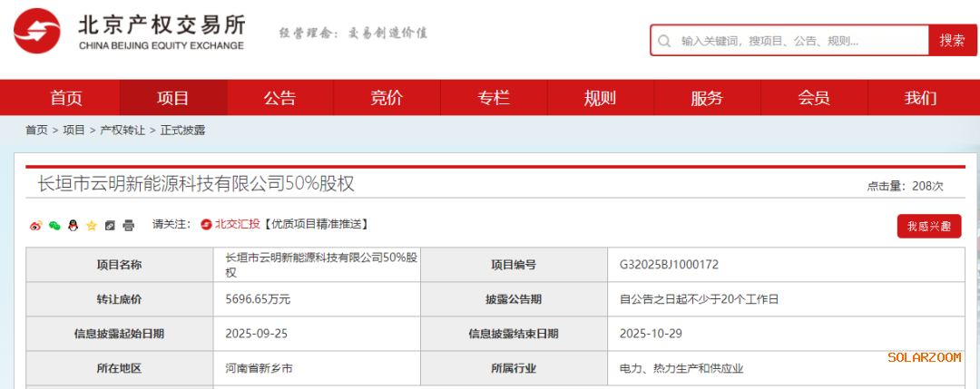
Task: Focus the keyword search input field
Action: point(799,41)
